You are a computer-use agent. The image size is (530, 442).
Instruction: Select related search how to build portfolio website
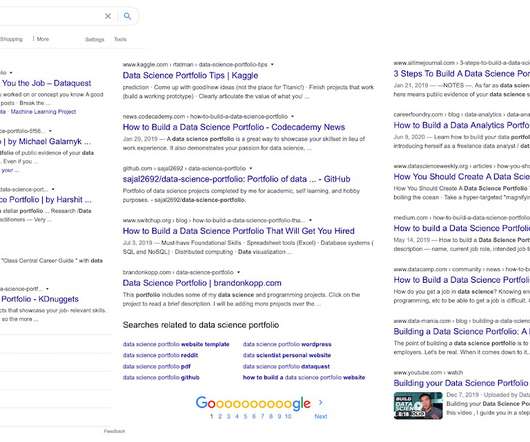coord(304,377)
